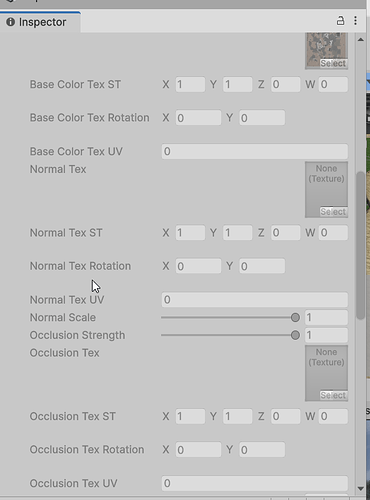The height and width of the screenshot is (500, 370).
Task: Click the Normal Tex UV label
Action: click(x=67, y=300)
